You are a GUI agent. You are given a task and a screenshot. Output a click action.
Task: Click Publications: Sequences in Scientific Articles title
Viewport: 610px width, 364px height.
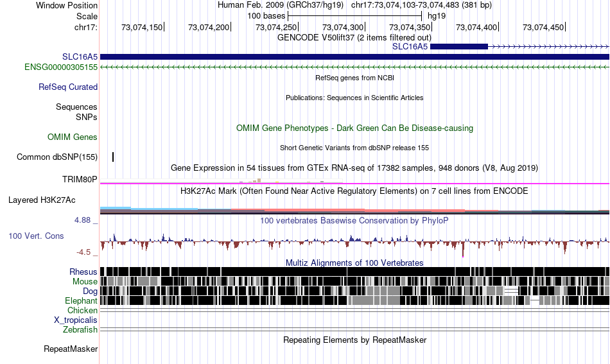(x=354, y=98)
